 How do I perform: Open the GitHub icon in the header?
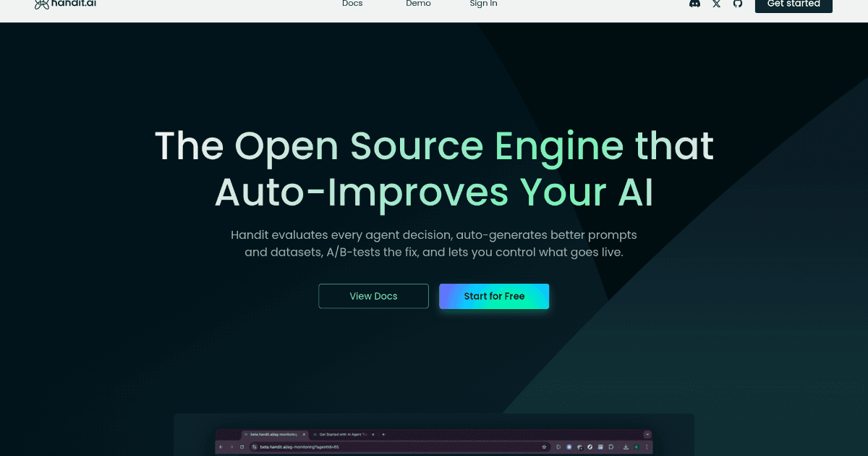click(737, 4)
